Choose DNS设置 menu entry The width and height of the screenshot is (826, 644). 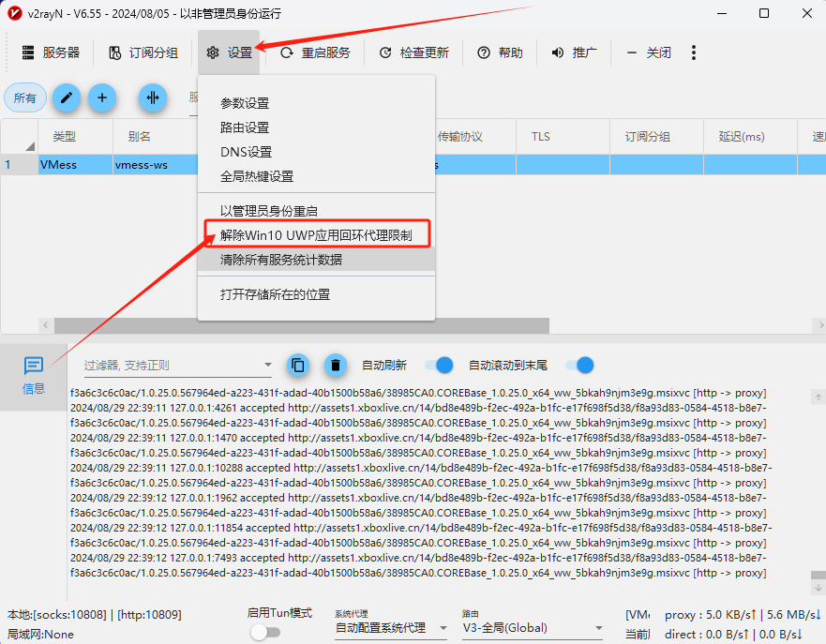click(316, 152)
